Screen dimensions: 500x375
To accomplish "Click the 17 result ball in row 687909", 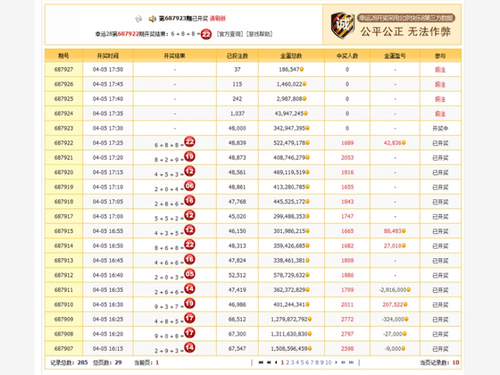I will pyautogui.click(x=190, y=318).
